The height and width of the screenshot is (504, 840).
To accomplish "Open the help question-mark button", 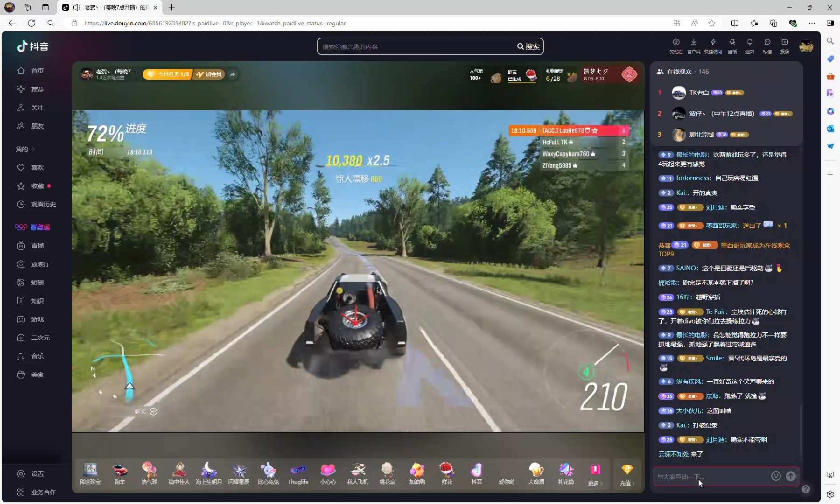I will [x=805, y=489].
